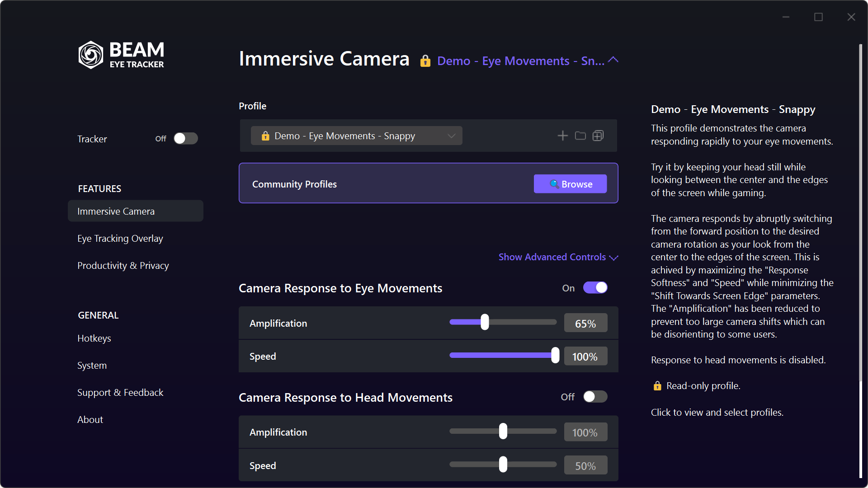Image resolution: width=868 pixels, height=488 pixels.
Task: Close the Beam Eye Tracker window
Action: [851, 17]
